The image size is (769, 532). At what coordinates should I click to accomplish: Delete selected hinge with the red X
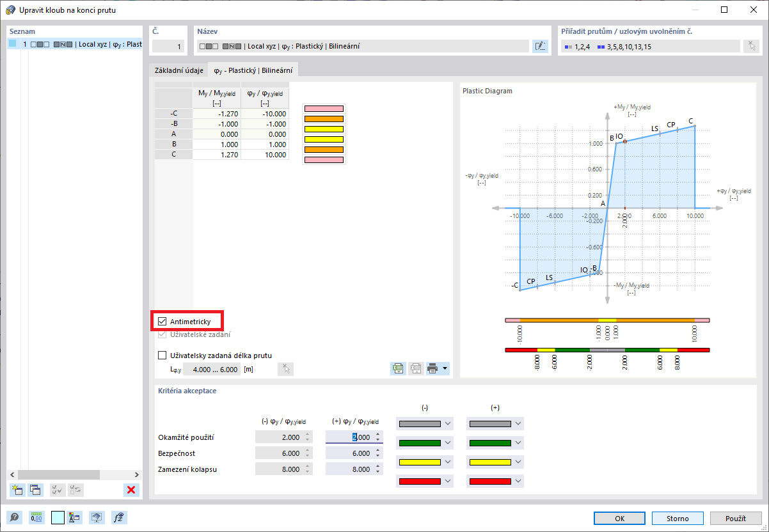tap(131, 490)
